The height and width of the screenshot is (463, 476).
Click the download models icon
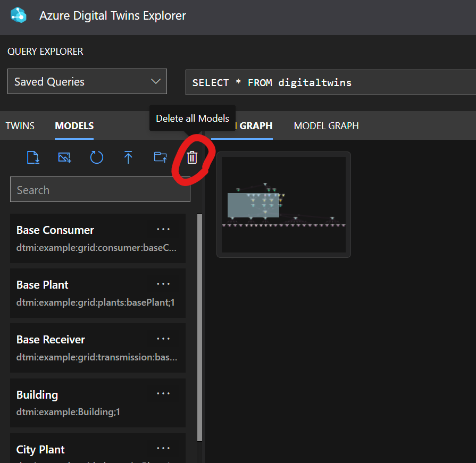pyautogui.click(x=33, y=157)
